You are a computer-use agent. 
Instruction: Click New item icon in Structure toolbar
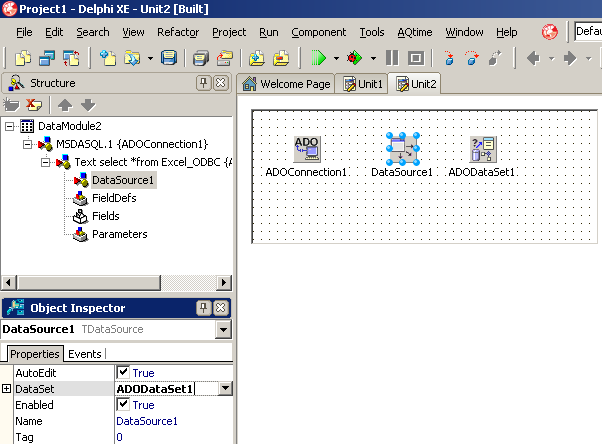click(x=11, y=105)
